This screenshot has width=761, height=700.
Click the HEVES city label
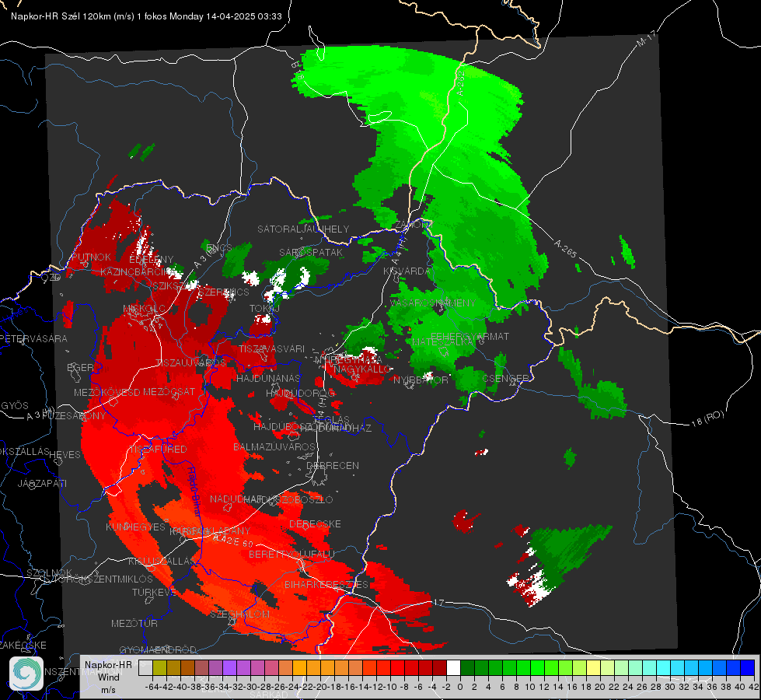pos(65,455)
